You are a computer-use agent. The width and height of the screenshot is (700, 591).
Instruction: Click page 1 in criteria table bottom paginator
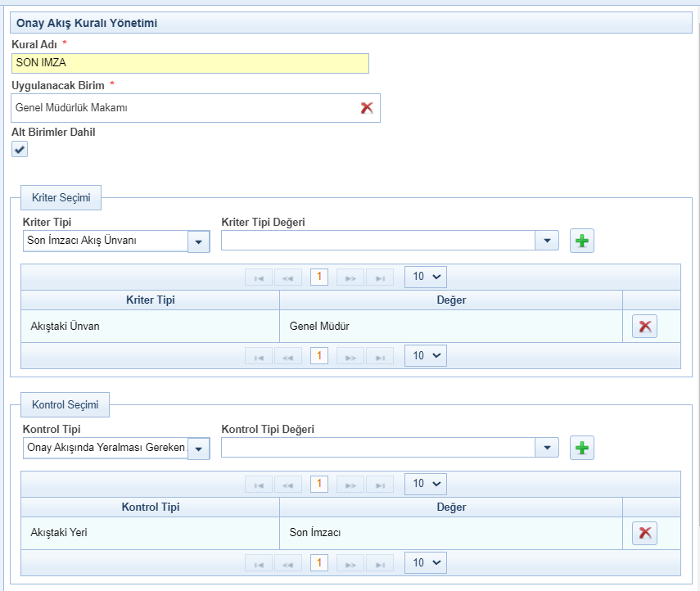coord(319,356)
